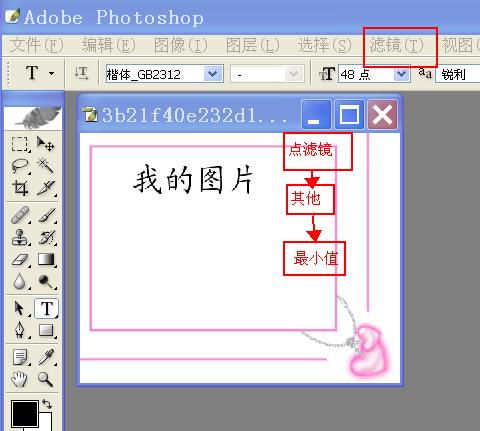The width and height of the screenshot is (480, 431).
Task: Open the 图层(L) menu
Action: 252,45
